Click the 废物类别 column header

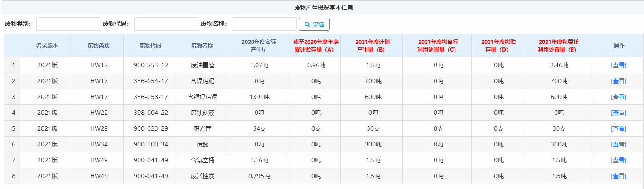pos(99,46)
